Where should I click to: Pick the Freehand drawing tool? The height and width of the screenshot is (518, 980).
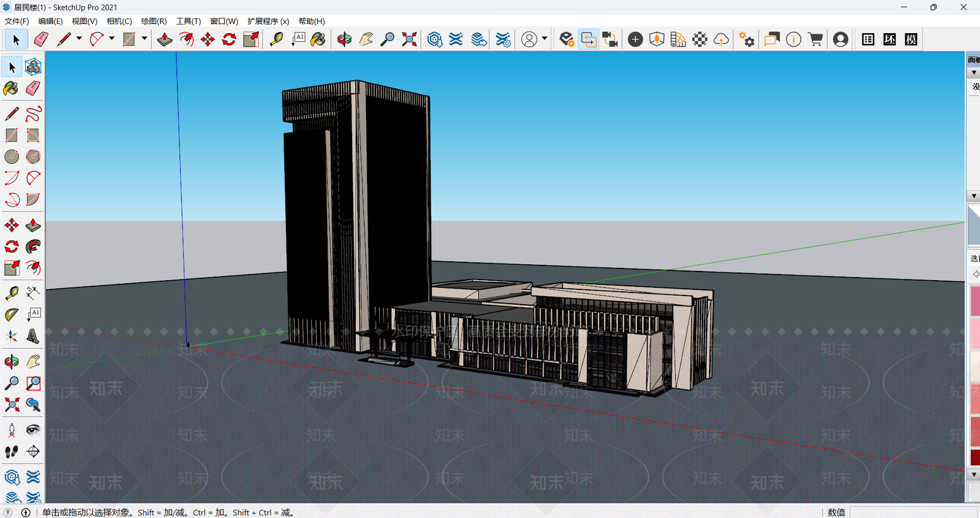point(33,113)
